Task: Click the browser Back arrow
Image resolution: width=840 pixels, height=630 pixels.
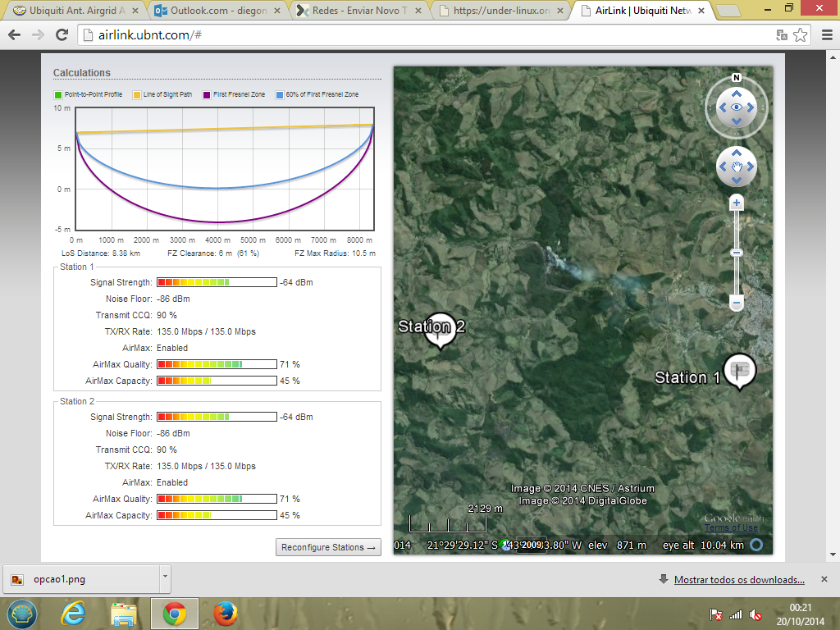Action: (x=15, y=35)
